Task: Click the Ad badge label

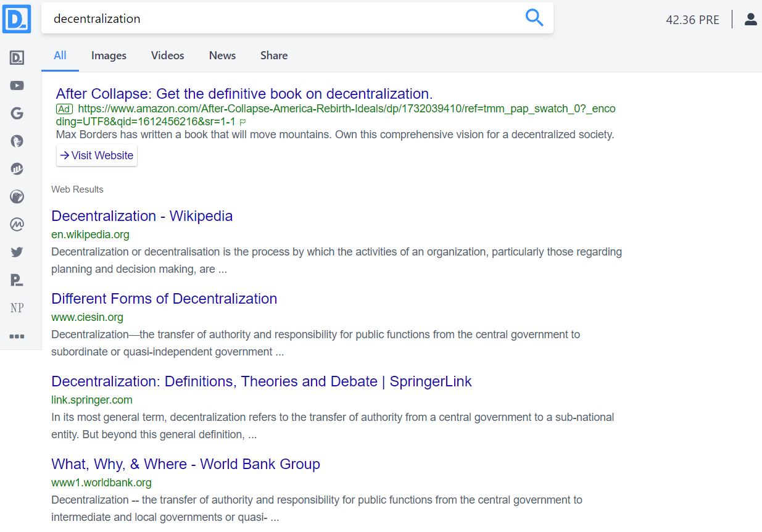Action: (64, 109)
